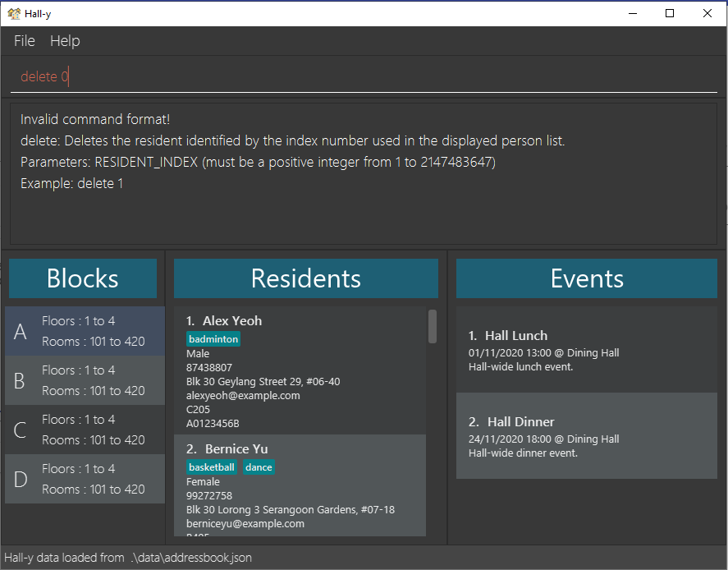Image resolution: width=728 pixels, height=570 pixels.
Task: Click the Events panel header
Action: pyautogui.click(x=587, y=278)
